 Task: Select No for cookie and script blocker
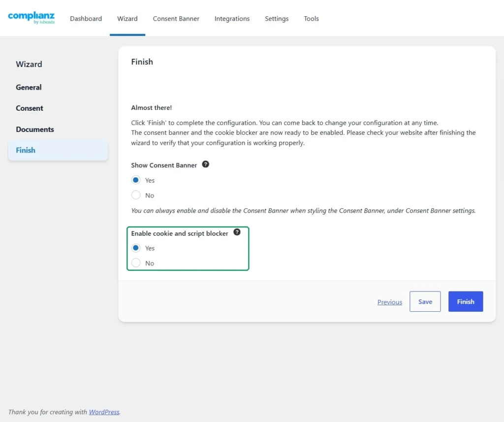coord(136,263)
